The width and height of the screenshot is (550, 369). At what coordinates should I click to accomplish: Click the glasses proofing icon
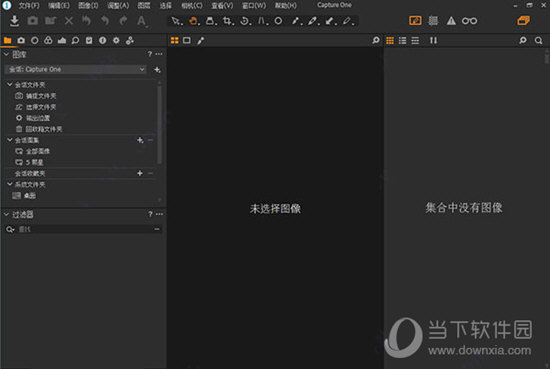pos(469,21)
